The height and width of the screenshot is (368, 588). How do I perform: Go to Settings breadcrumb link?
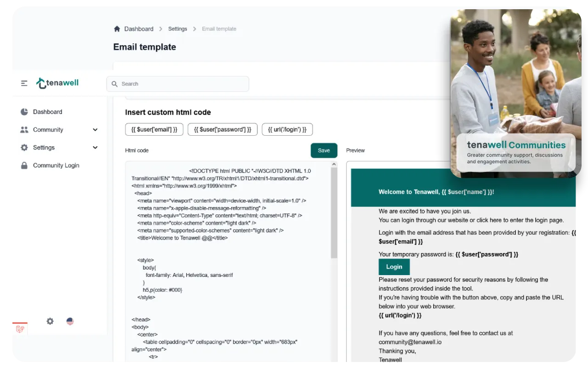177,29
